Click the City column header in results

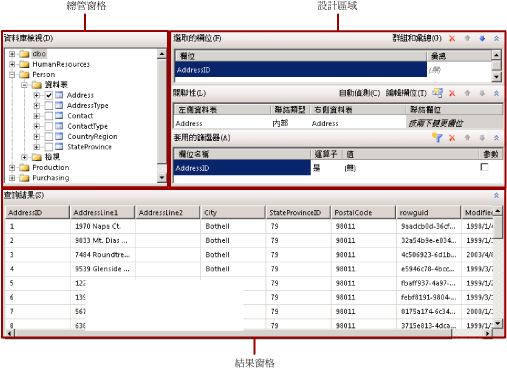[233, 212]
